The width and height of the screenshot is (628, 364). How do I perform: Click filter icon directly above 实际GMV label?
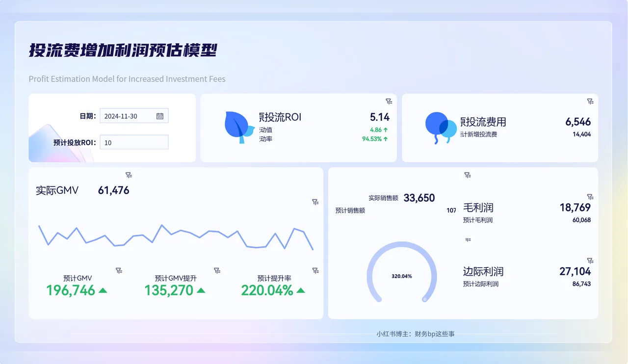pos(129,175)
